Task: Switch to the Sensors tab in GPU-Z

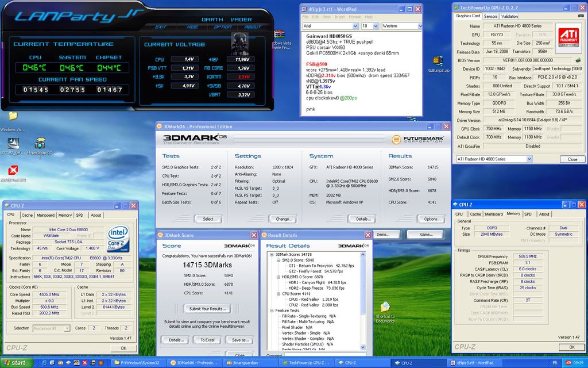Action: (490, 17)
